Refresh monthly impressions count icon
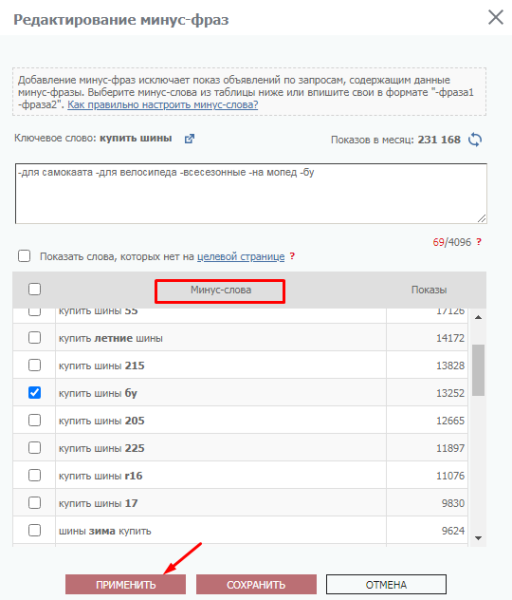 (x=475, y=140)
